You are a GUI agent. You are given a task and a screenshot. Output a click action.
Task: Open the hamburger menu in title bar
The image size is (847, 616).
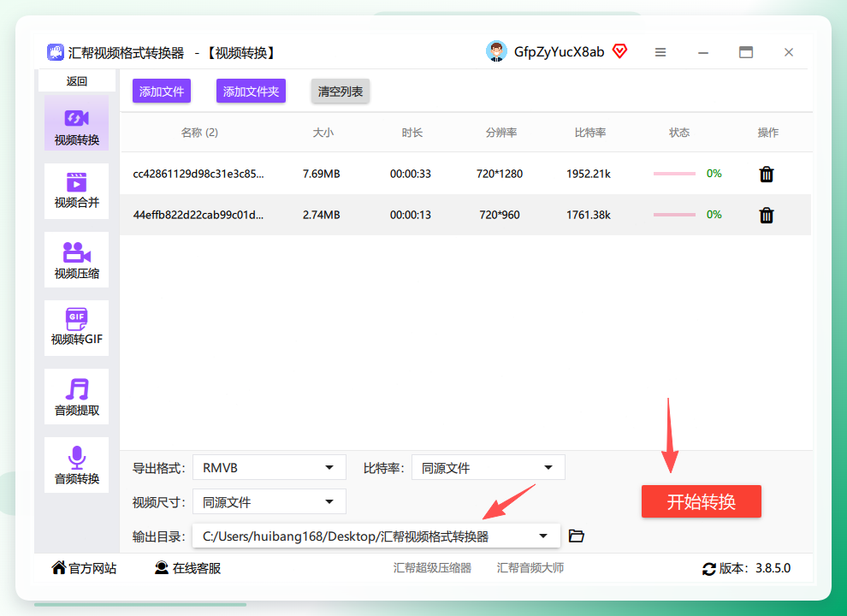point(660,52)
